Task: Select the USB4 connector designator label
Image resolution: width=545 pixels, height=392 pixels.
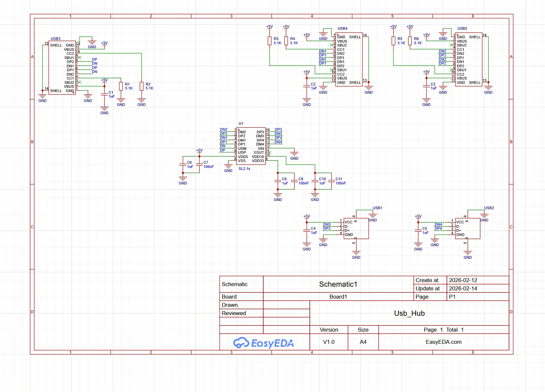Action: tap(342, 28)
